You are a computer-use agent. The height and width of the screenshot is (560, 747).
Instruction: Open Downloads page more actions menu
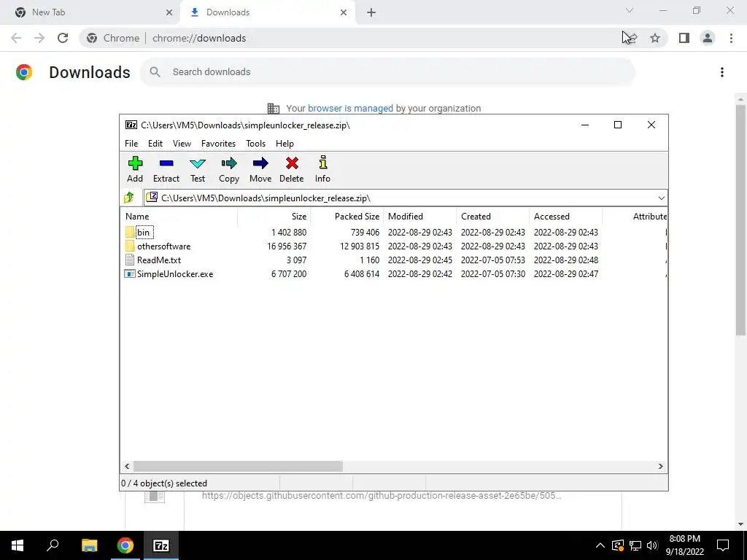pyautogui.click(x=722, y=72)
